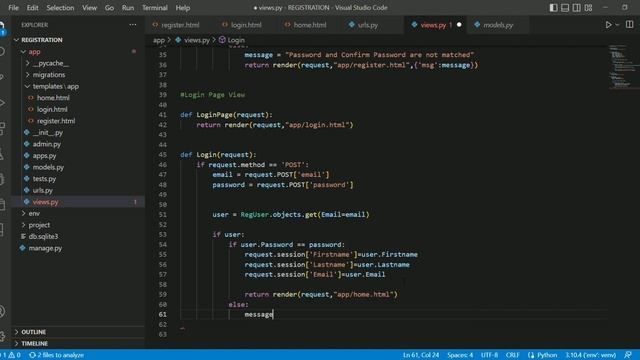Change line endings via 'CRLF' status item
640x360 pixels.
[x=513, y=355]
